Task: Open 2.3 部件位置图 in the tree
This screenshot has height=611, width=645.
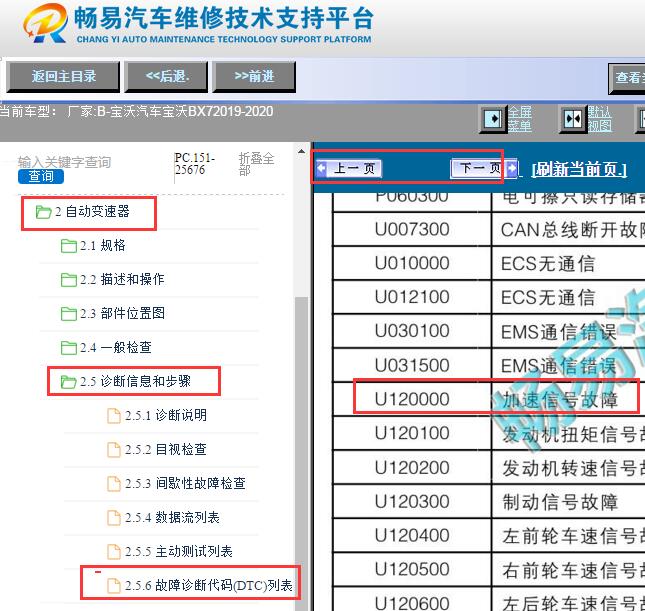Action: pyautogui.click(x=122, y=314)
